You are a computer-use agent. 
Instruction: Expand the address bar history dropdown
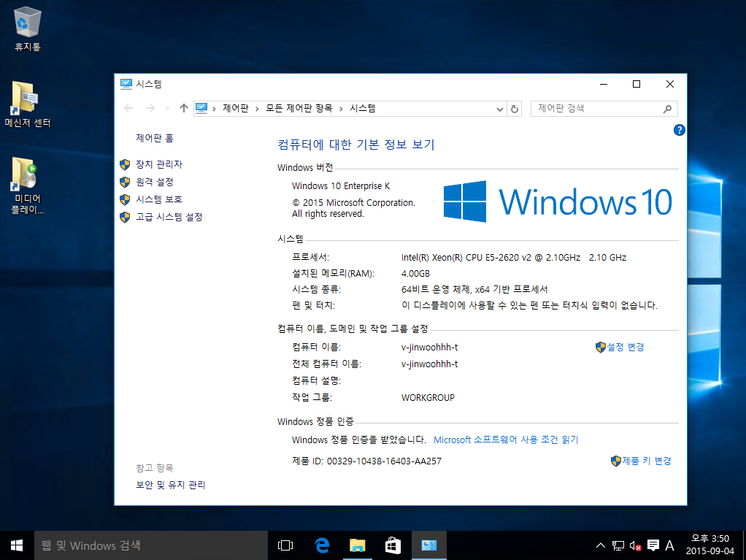click(x=499, y=109)
